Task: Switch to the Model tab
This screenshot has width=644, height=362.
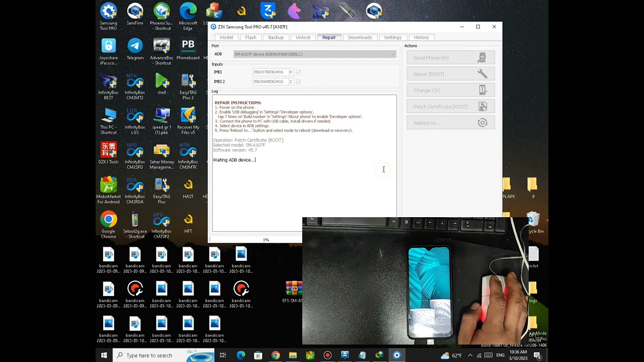Action: tap(226, 37)
